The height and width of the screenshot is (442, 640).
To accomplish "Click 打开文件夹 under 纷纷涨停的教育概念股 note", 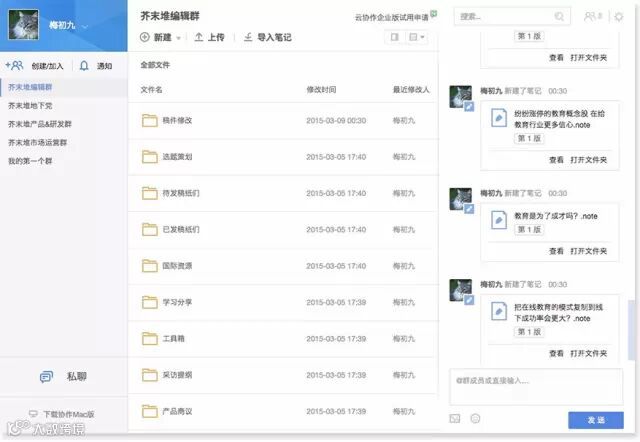I will [x=589, y=160].
